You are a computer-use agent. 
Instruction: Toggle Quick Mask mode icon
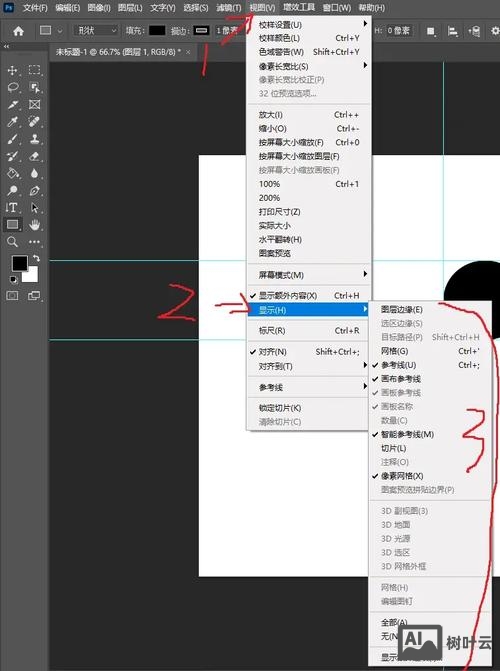[12, 295]
